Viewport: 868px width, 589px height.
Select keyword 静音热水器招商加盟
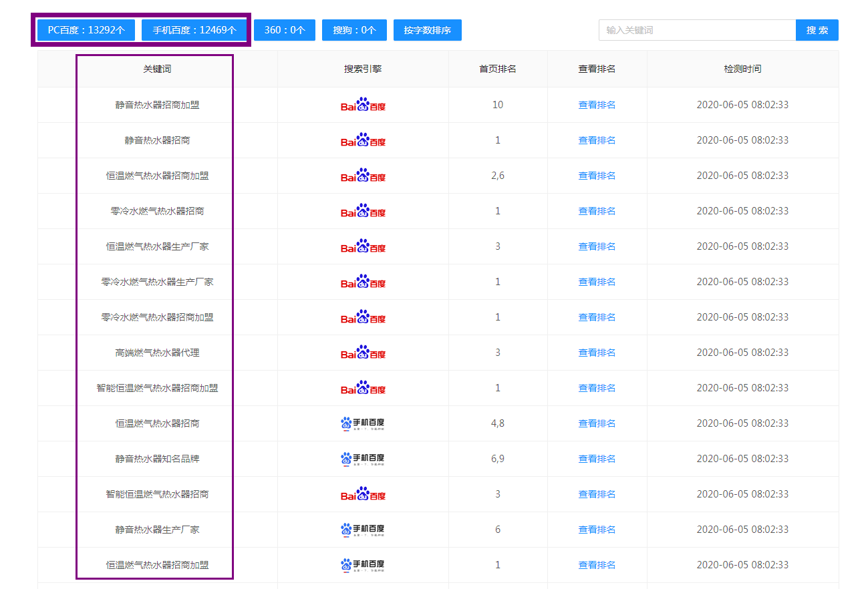tap(157, 105)
